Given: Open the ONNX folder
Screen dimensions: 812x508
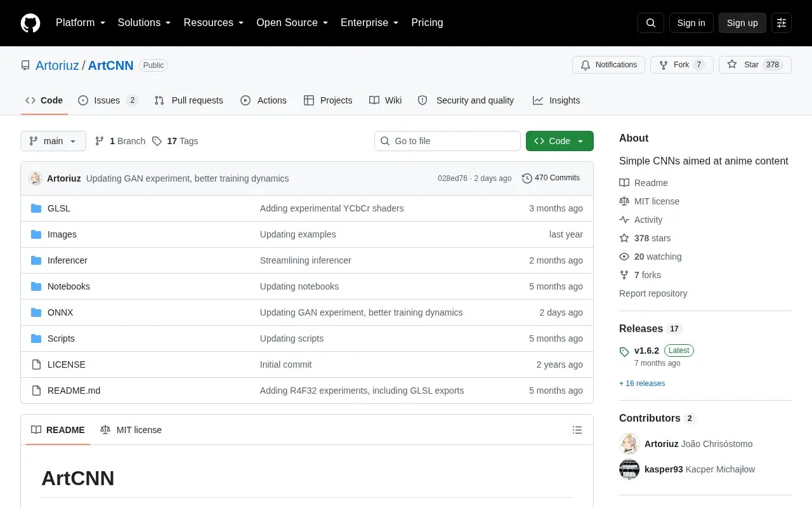Looking at the screenshot, I should coord(60,312).
